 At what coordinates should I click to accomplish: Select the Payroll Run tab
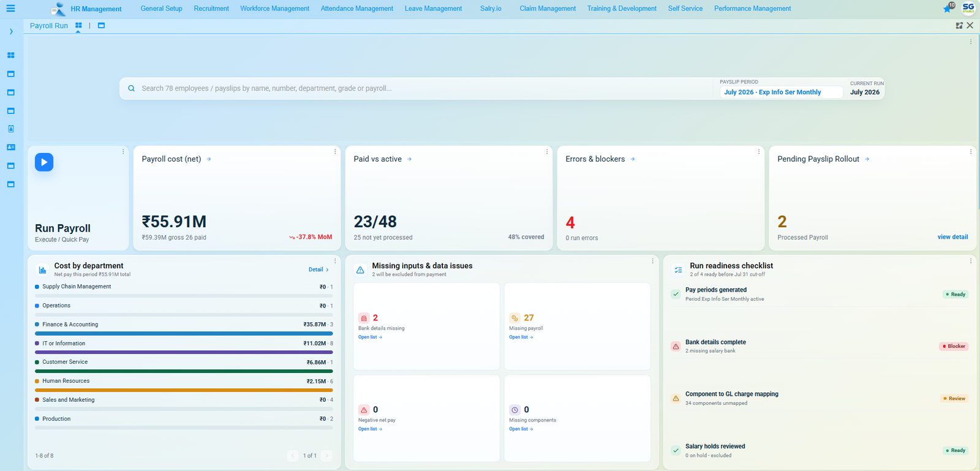click(49, 26)
